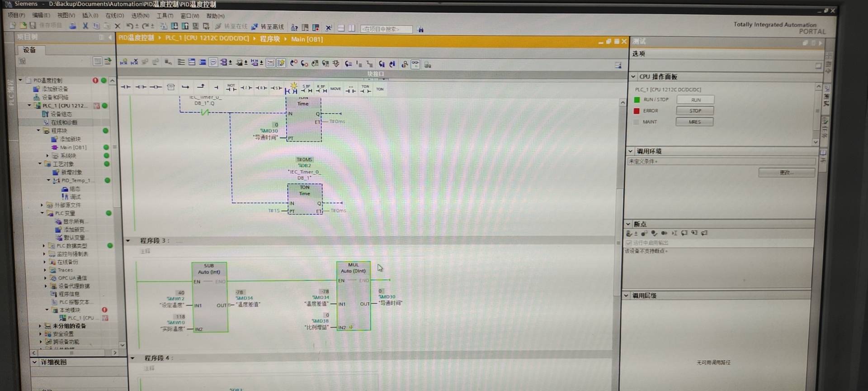This screenshot has width=868, height=391.
Task: Open the 项目(P) menu
Action: 16,15
